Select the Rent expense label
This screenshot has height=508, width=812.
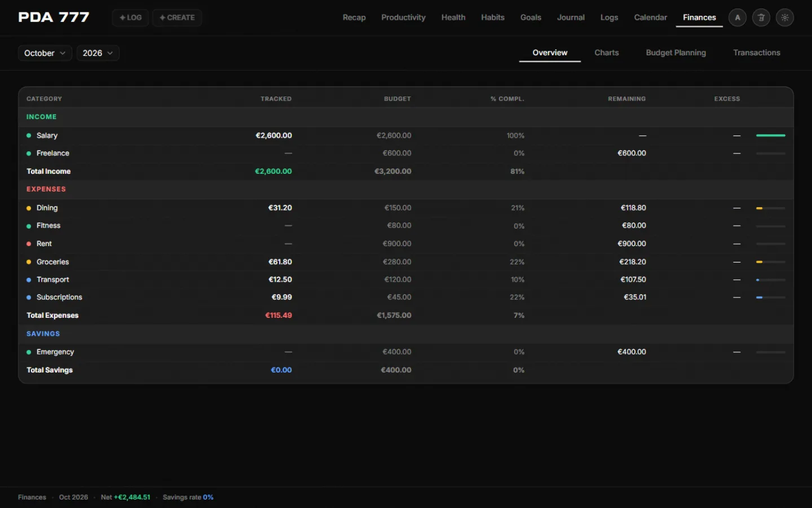[44, 243]
